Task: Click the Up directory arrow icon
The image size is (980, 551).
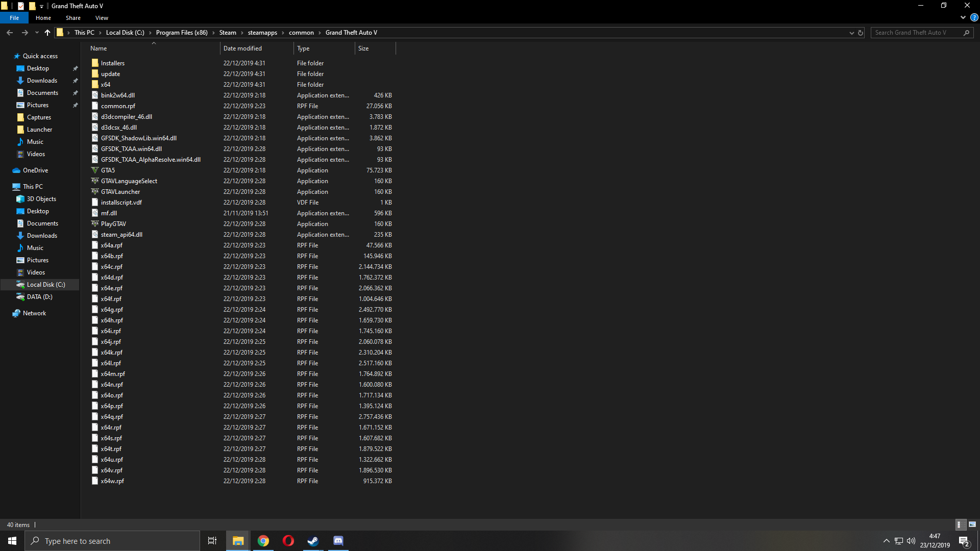Action: click(47, 33)
